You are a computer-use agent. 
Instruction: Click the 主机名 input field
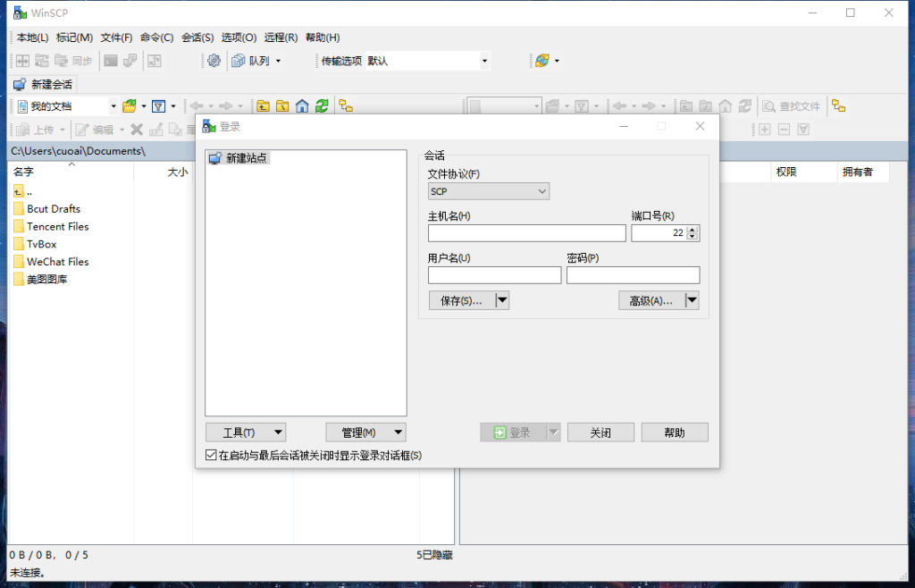[x=526, y=233]
